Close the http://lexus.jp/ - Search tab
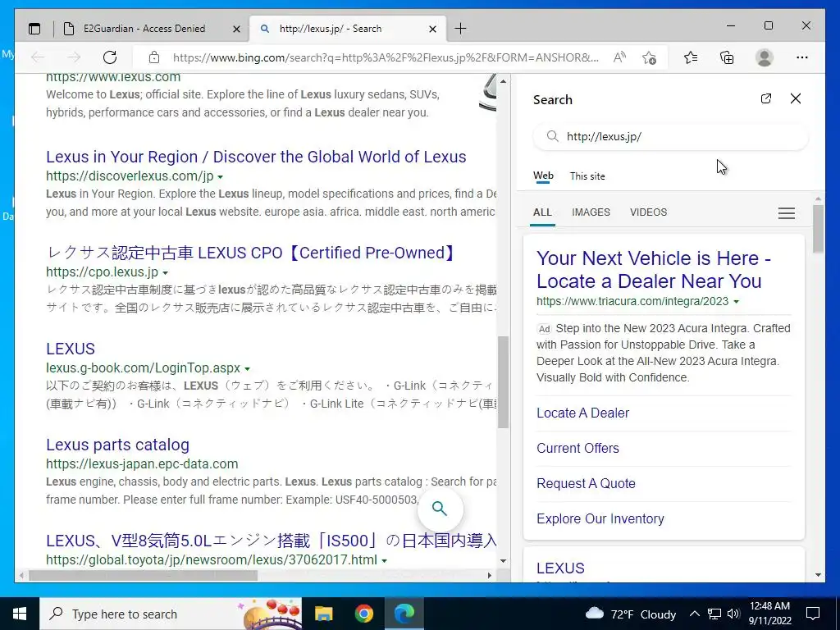This screenshot has height=630, width=840. (433, 29)
